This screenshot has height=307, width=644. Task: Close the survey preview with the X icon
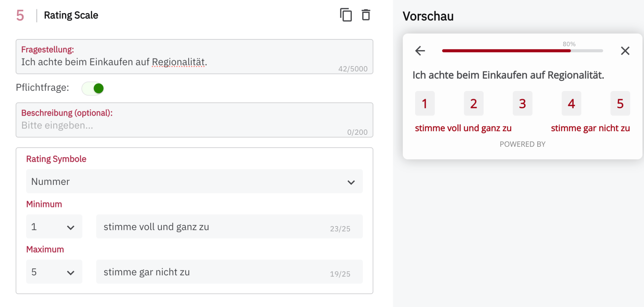click(x=625, y=51)
